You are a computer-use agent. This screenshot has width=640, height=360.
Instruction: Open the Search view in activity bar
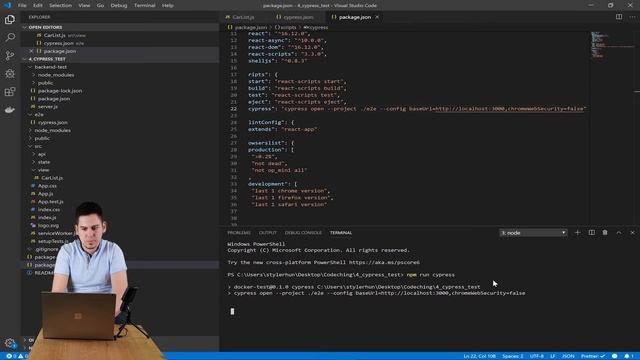click(x=10, y=37)
